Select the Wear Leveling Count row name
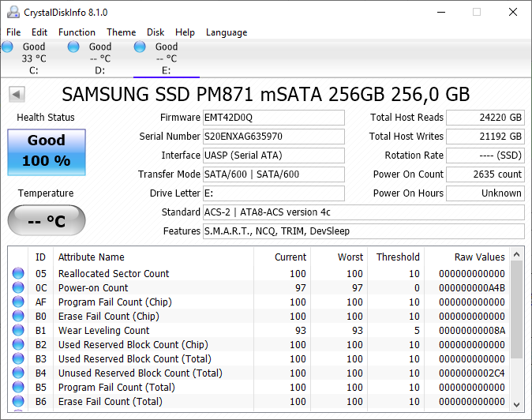 [104, 331]
